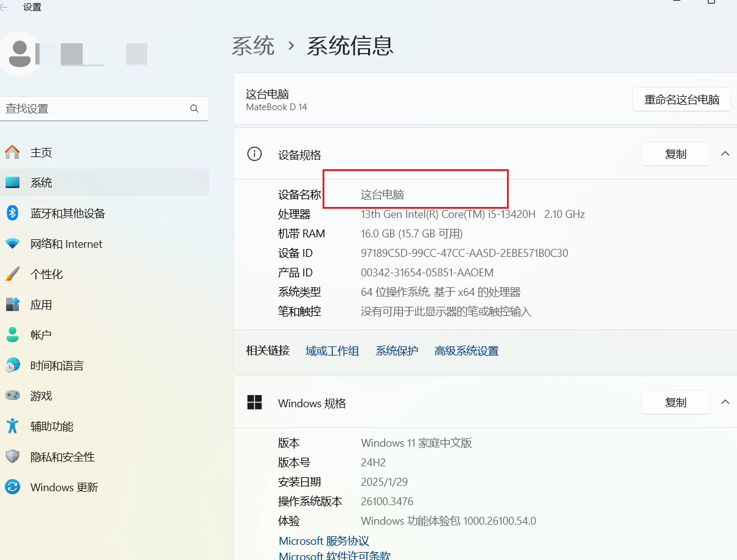Click the Bluetooth icon in sidebar
The height and width of the screenshot is (560, 737).
[x=12, y=213]
